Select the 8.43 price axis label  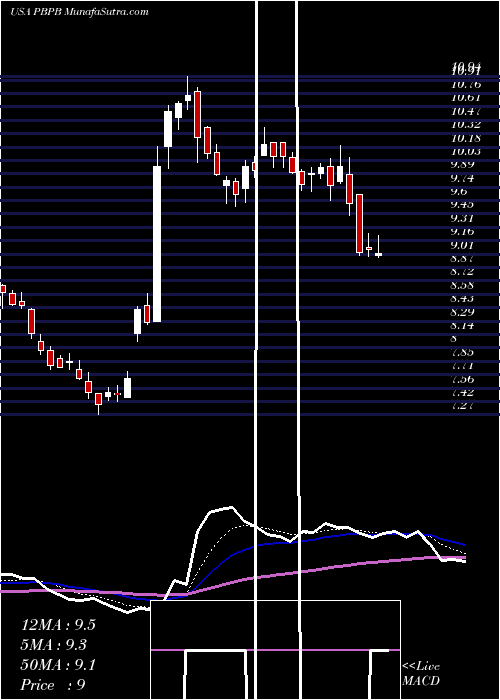pyautogui.click(x=463, y=299)
